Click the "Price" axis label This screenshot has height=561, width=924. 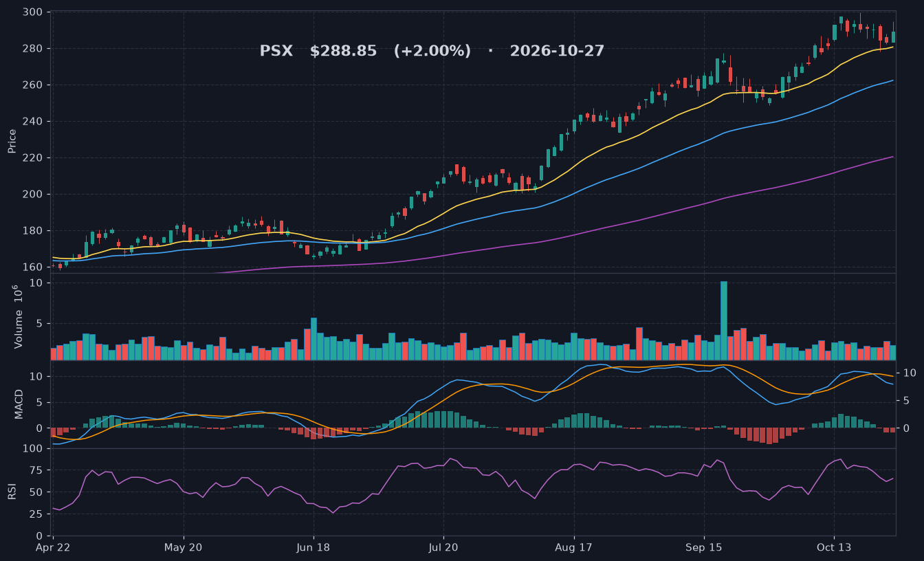click(12, 141)
